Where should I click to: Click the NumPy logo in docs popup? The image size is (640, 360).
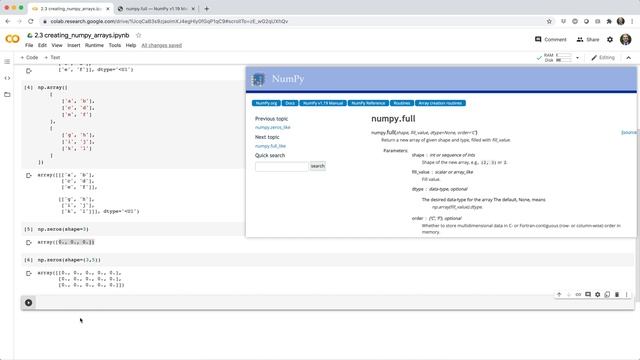coord(258,79)
